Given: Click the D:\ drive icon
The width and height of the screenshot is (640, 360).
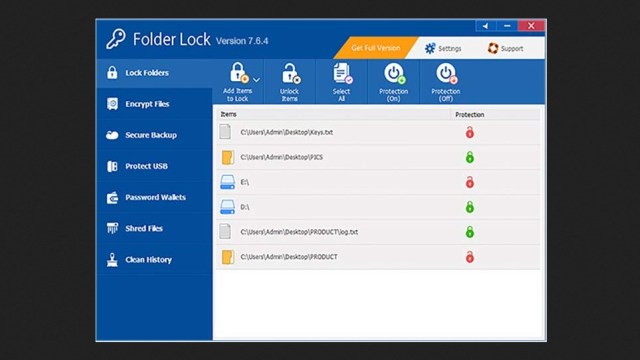Looking at the screenshot, I should [227, 207].
